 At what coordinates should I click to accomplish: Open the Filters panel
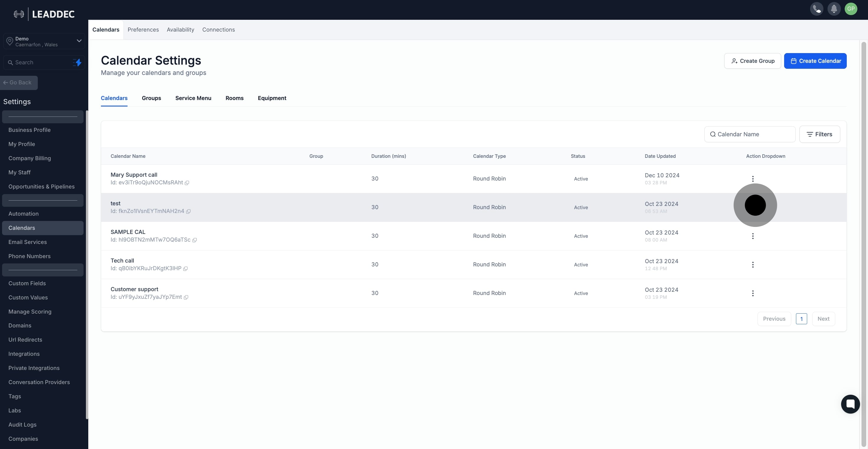(820, 134)
